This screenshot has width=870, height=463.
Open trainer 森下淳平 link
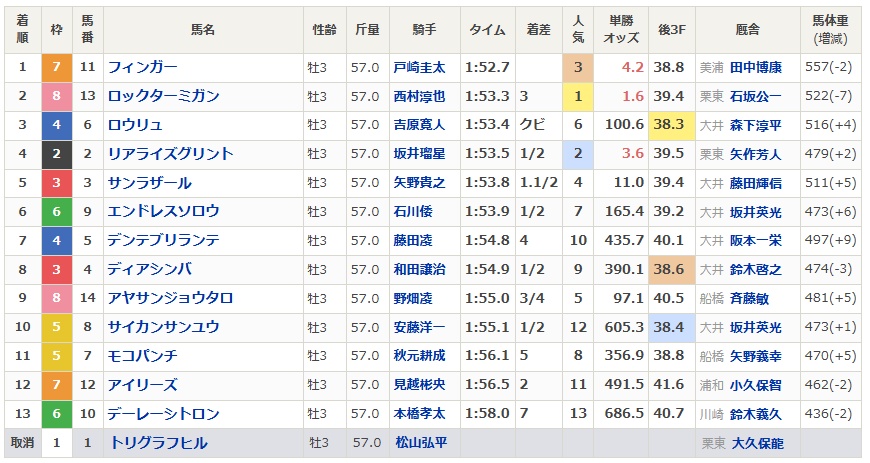pyautogui.click(x=755, y=125)
